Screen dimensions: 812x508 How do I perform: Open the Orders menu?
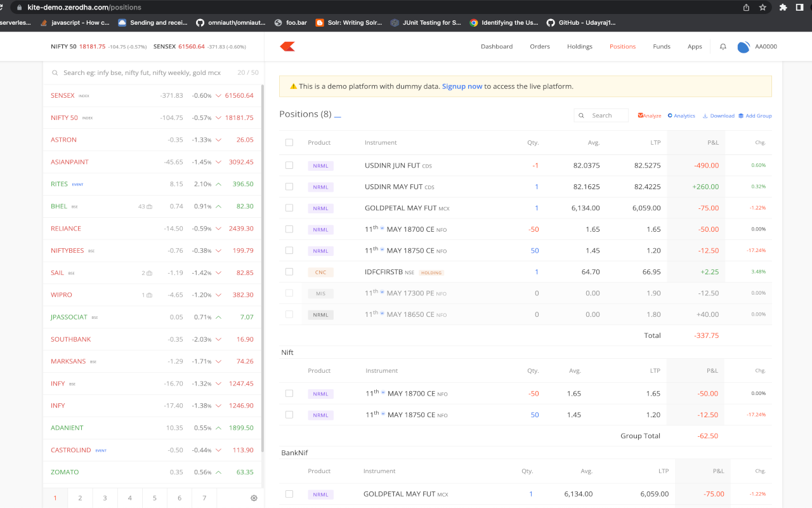(x=540, y=46)
